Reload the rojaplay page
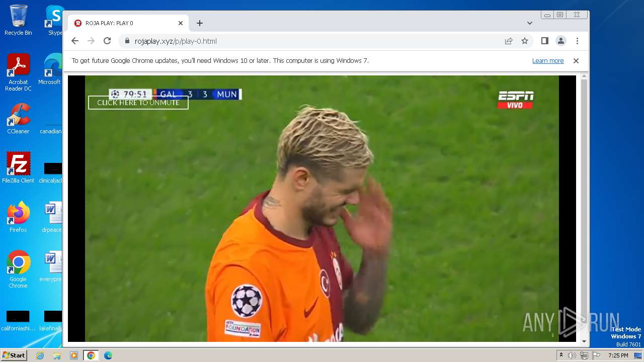644x362 pixels. point(107,41)
